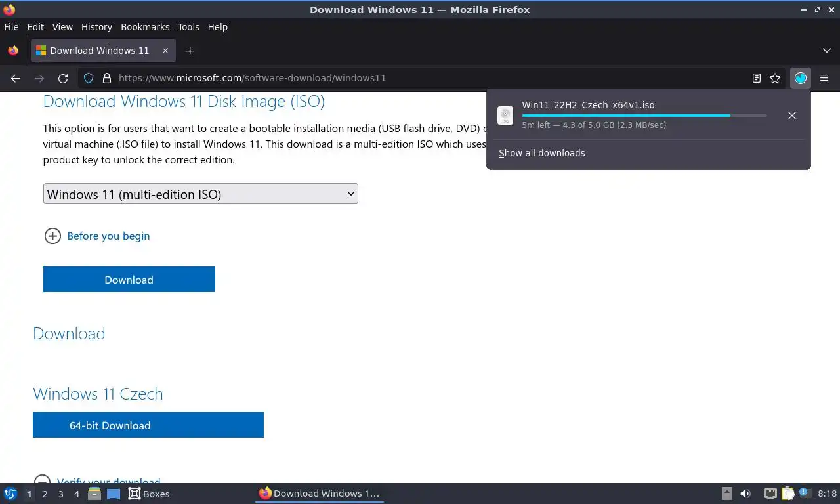Click the removable media eject tray icon
The width and height of the screenshot is (840, 504).
click(x=726, y=493)
